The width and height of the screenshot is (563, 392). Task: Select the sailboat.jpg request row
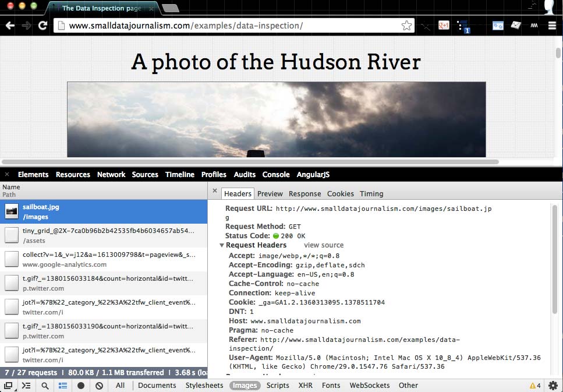(104, 211)
